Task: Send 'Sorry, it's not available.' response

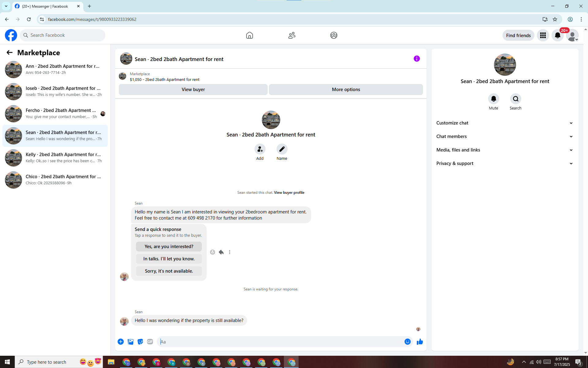Action: [x=169, y=271]
